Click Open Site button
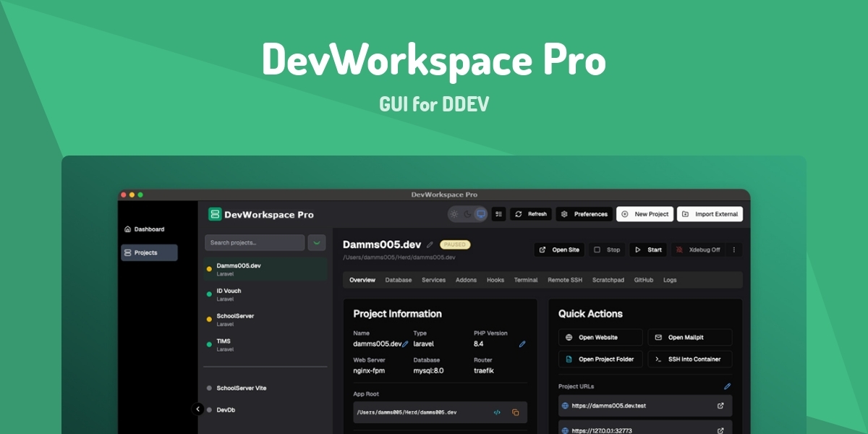Image resolution: width=868 pixels, height=434 pixels. 560,250
